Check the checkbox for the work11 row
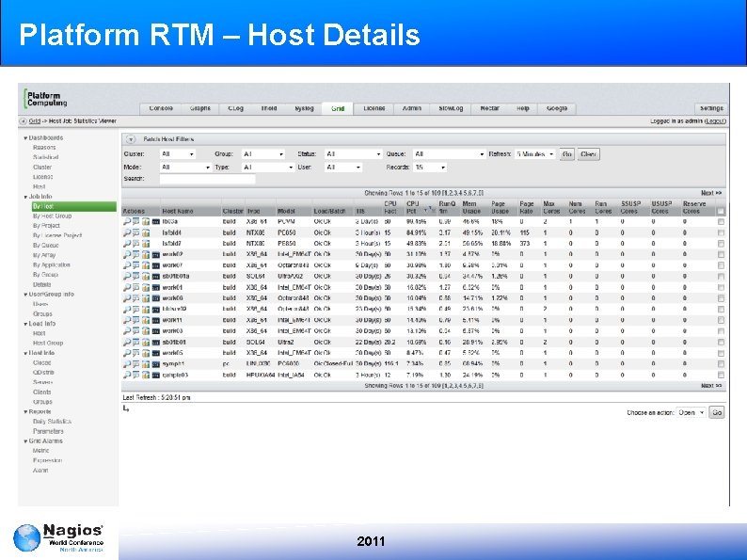Image resolution: width=747 pixels, height=560 pixels. coord(721,320)
